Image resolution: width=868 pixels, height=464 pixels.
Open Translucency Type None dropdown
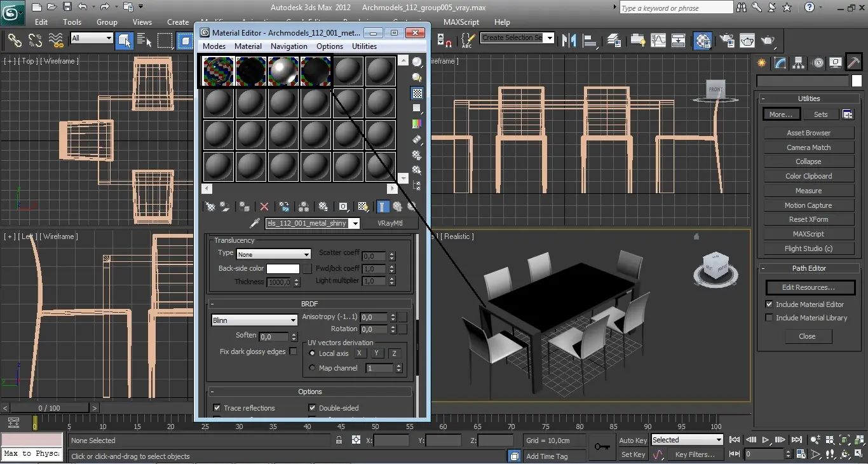point(273,254)
